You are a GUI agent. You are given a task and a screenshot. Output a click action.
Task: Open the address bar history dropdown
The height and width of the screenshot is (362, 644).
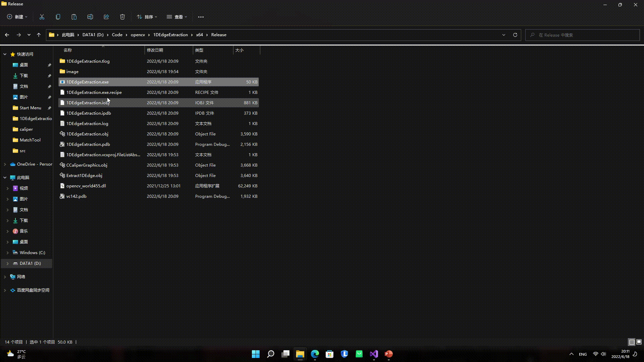(x=503, y=35)
